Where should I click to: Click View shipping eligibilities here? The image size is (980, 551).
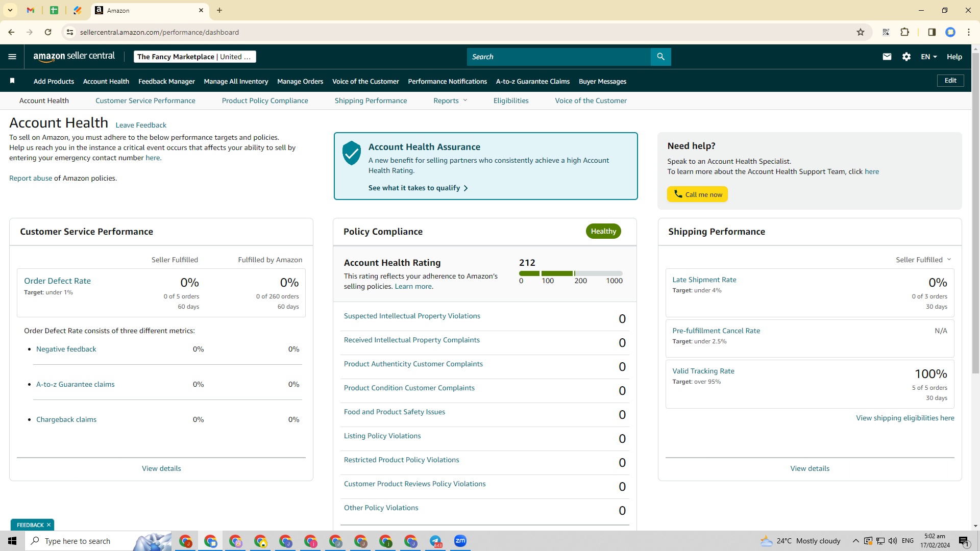coord(905,418)
